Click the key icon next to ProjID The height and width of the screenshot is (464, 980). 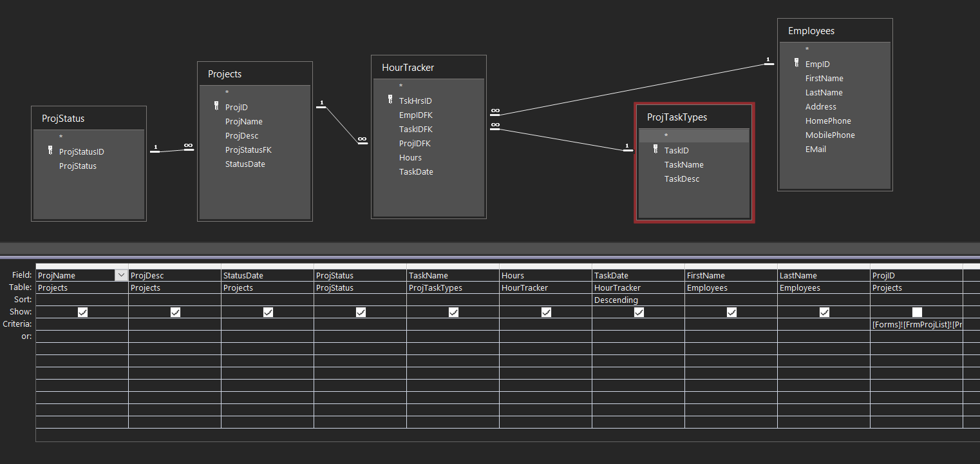pos(216,106)
